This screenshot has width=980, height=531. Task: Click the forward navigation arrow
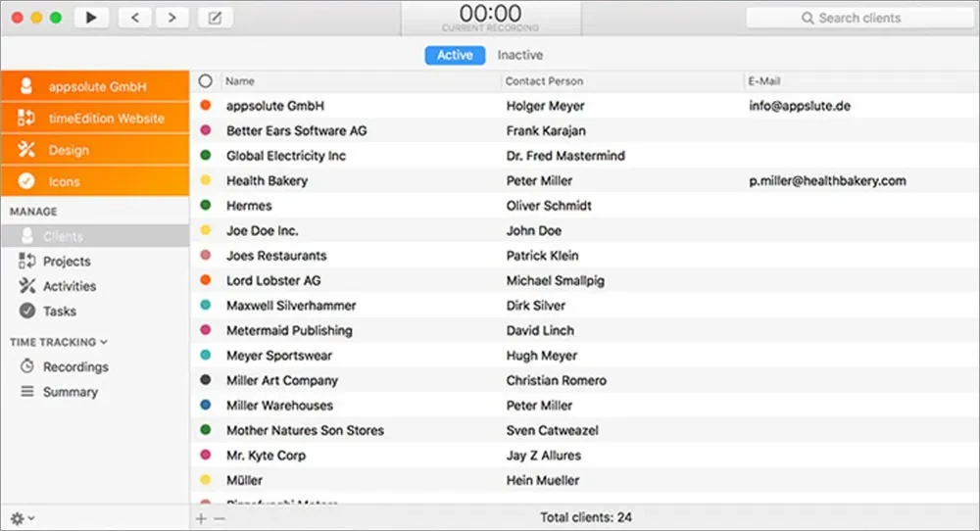[171, 18]
